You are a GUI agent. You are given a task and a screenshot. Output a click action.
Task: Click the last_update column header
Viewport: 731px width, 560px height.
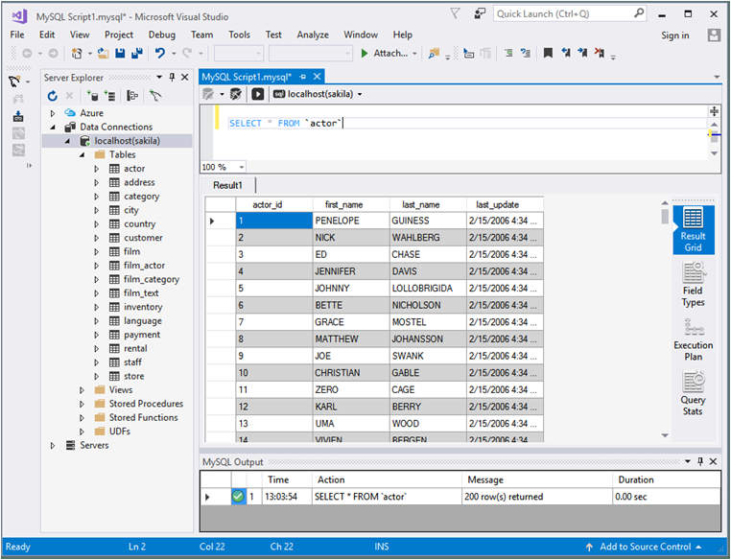(505, 205)
